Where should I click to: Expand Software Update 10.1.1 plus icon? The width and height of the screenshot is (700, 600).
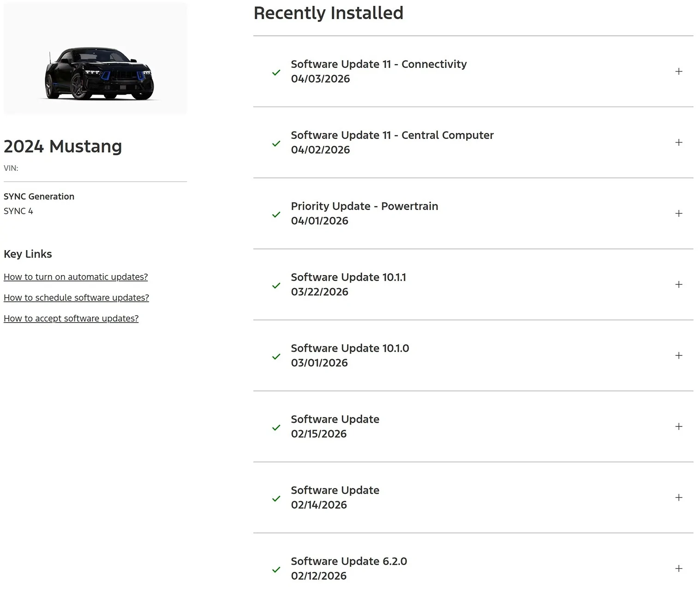point(679,285)
